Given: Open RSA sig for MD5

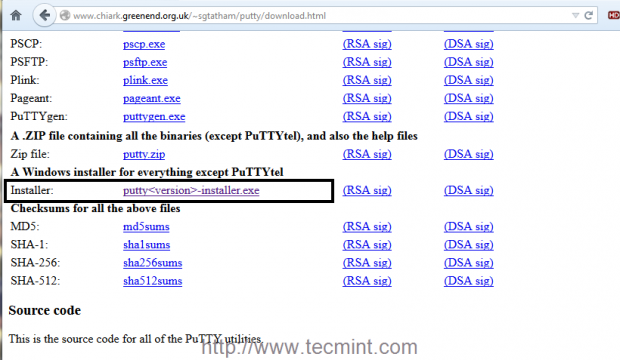Looking at the screenshot, I should click(367, 227).
